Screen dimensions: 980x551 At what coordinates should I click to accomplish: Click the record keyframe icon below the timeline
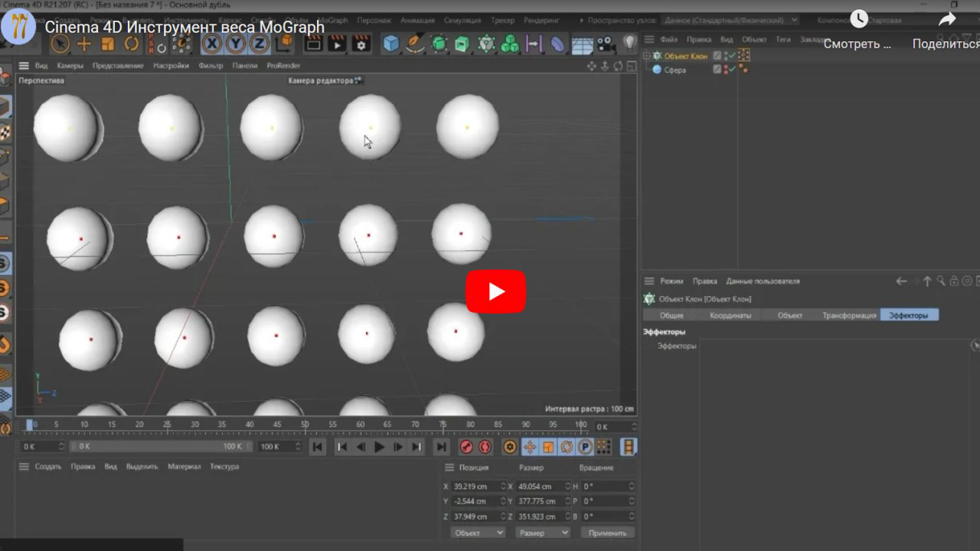(467, 447)
